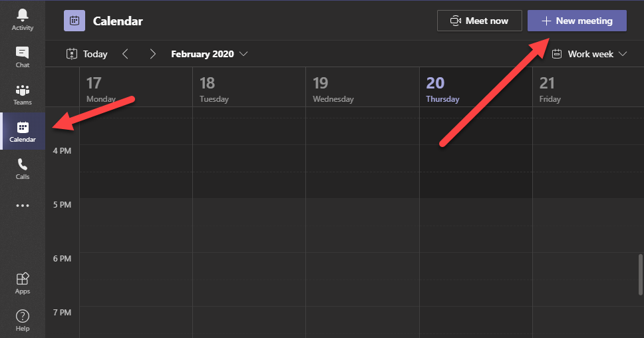Expand the February 2020 month picker
This screenshot has height=338, width=644.
point(209,54)
